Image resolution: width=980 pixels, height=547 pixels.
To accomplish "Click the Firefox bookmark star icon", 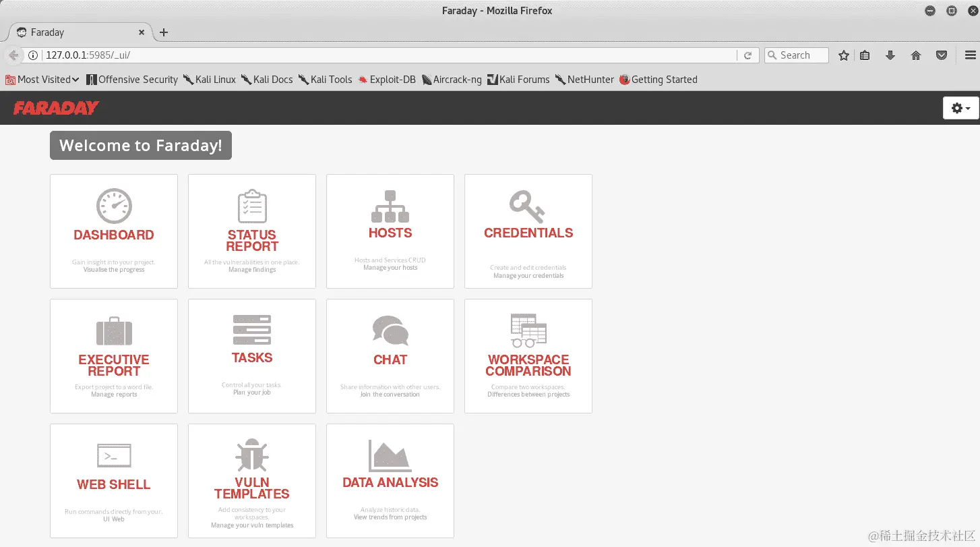I will pyautogui.click(x=843, y=55).
